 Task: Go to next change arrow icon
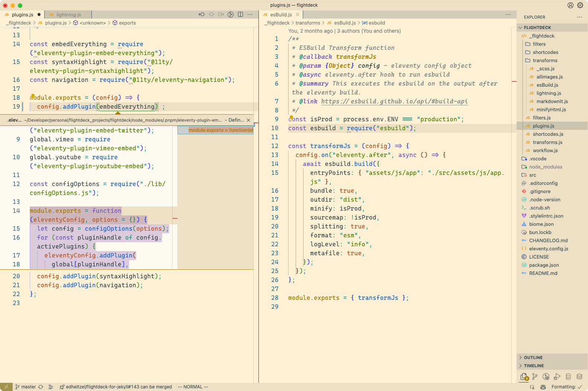(221, 15)
